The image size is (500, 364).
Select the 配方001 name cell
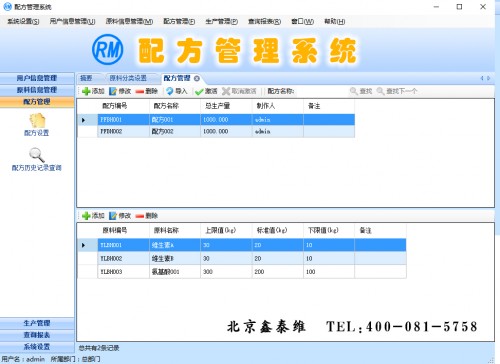coord(175,120)
